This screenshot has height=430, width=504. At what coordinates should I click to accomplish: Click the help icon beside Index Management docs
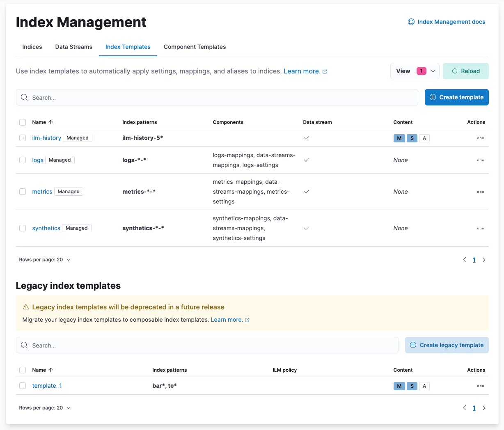pos(411,22)
